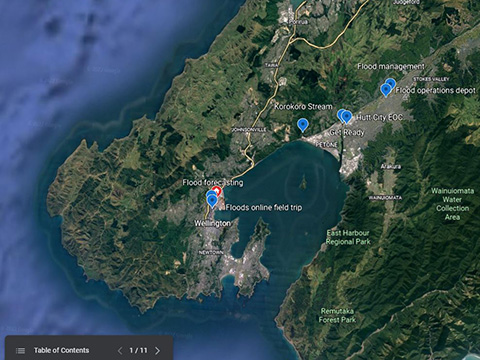The height and width of the screenshot is (360, 480).
Task: Open the Table of Contents list icon
Action: pyautogui.click(x=21, y=351)
